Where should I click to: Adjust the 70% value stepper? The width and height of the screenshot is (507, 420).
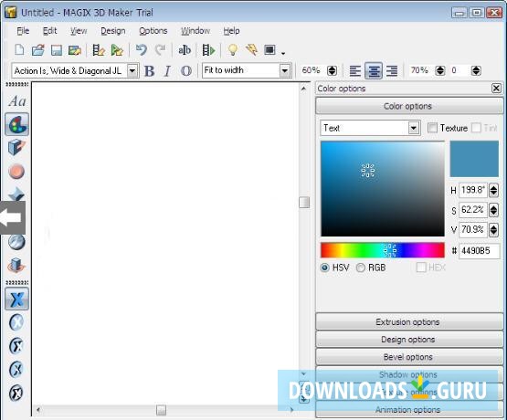[x=440, y=70]
